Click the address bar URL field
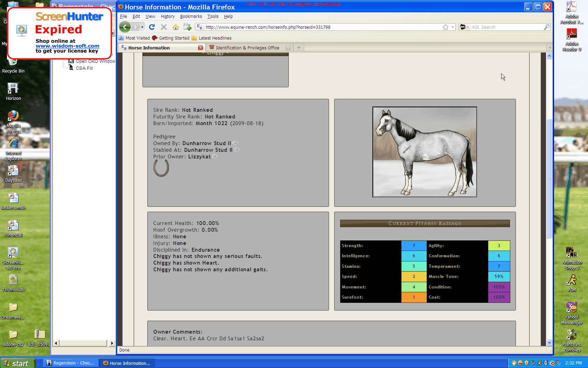The width and height of the screenshot is (588, 368). click(x=322, y=27)
